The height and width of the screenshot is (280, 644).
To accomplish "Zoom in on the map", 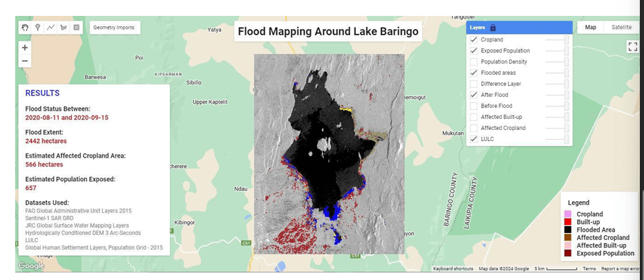I will click(25, 48).
